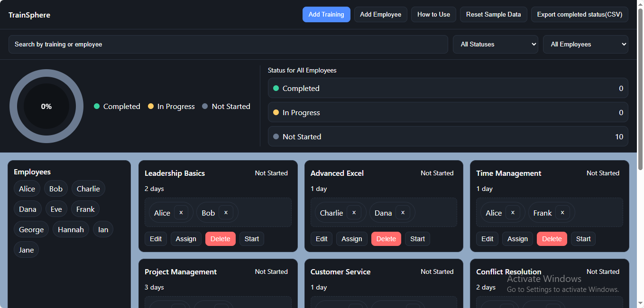Remove Alice from Time Management training
Viewport: 644px width, 308px height.
tap(512, 213)
